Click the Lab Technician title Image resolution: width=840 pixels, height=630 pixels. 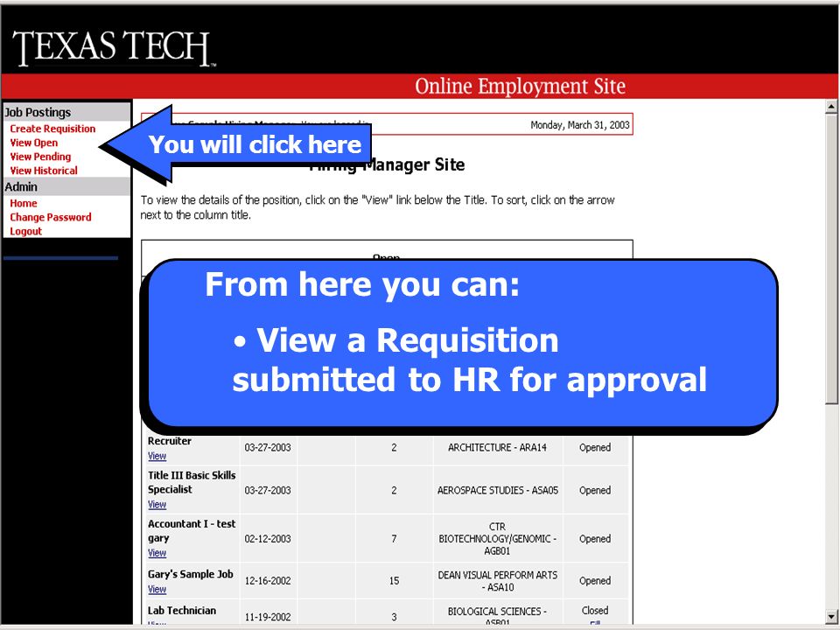tap(182, 610)
